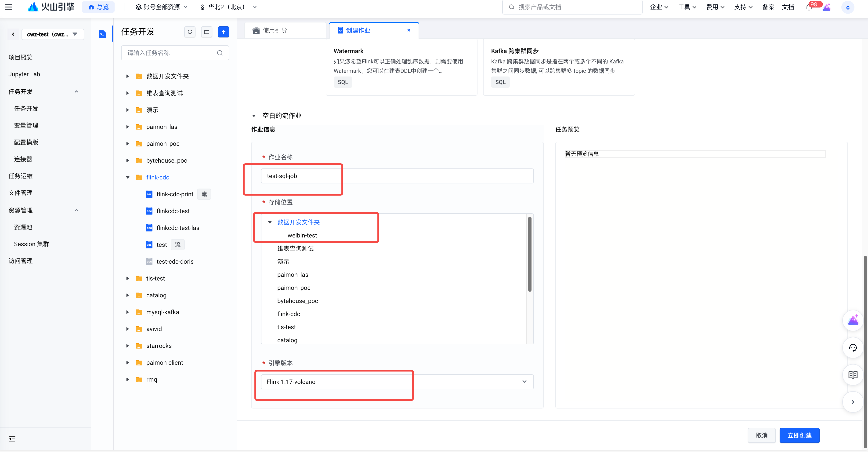
Task: Open the documentation book icon on the right
Action: (853, 375)
